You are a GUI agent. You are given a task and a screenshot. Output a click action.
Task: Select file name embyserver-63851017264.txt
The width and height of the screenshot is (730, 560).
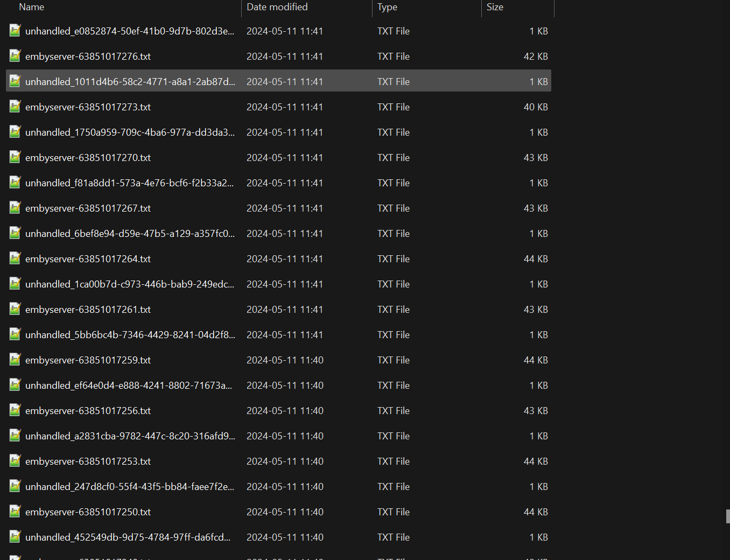coord(88,259)
